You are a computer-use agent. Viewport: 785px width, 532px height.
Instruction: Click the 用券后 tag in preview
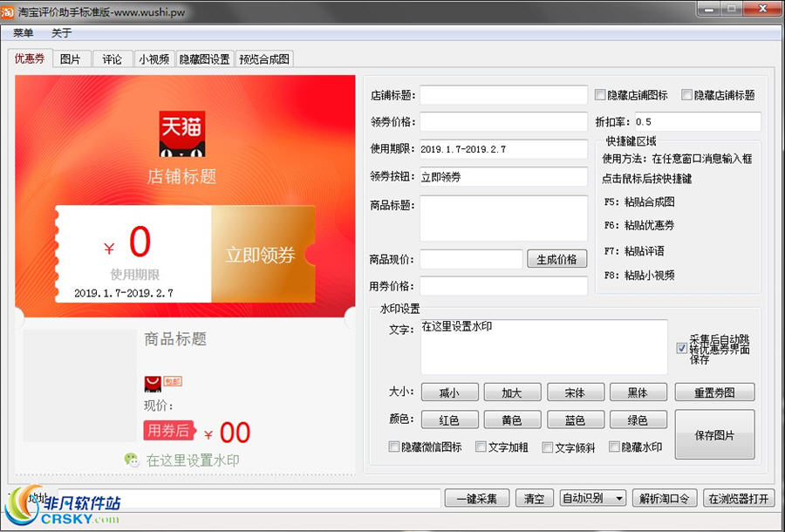point(169,431)
